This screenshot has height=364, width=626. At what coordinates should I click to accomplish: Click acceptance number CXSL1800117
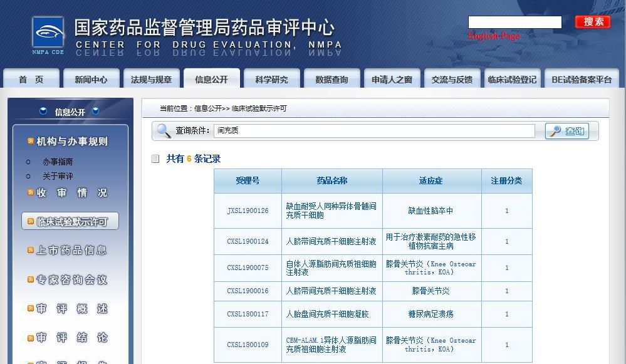[x=248, y=314]
